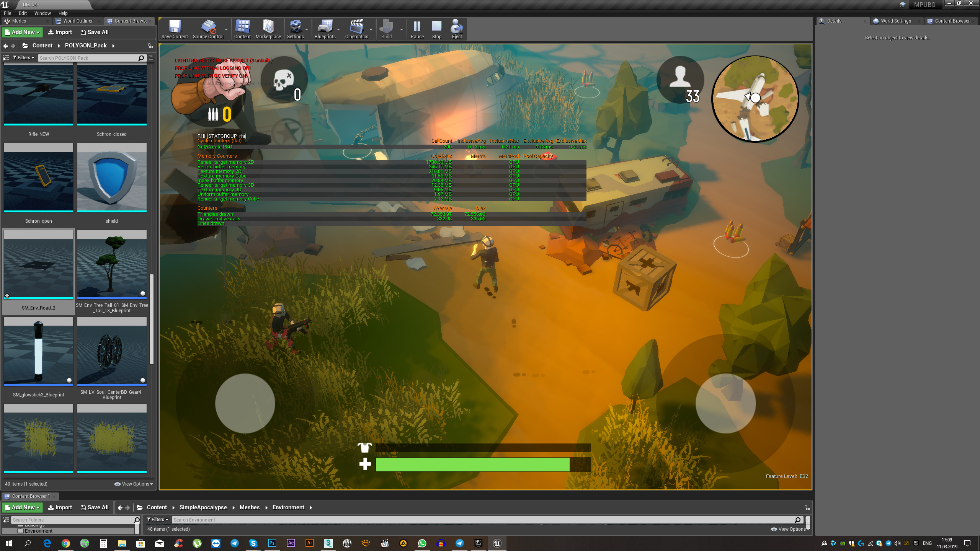Open Epic Games Launcher from taskbar
The image size is (980, 551).
pyautogui.click(x=478, y=543)
